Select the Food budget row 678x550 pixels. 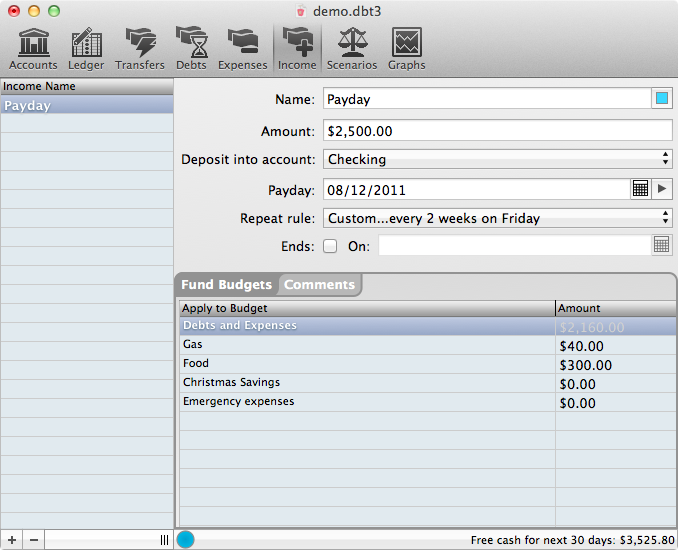coord(366,364)
